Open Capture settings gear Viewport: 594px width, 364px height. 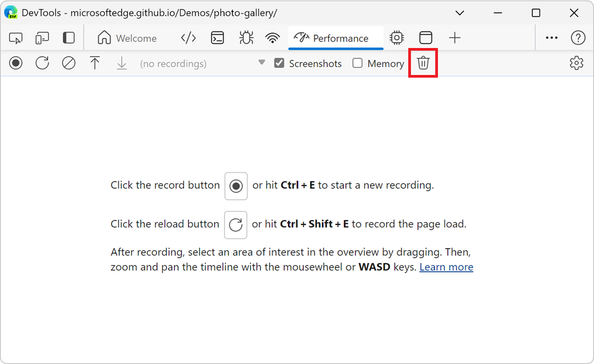(x=577, y=63)
